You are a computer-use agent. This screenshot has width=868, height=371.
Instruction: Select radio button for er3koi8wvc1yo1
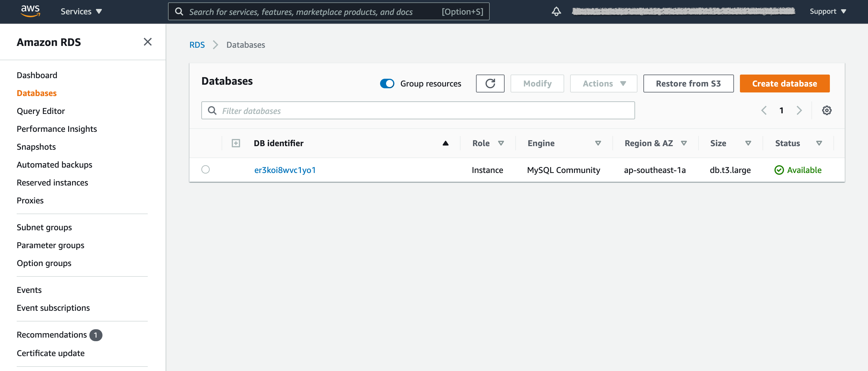coord(206,169)
